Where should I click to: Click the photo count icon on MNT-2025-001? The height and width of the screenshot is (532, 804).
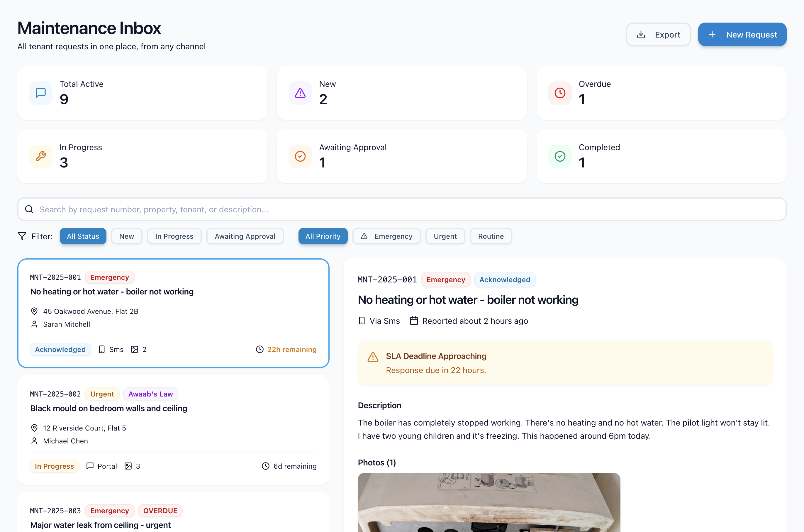point(135,350)
